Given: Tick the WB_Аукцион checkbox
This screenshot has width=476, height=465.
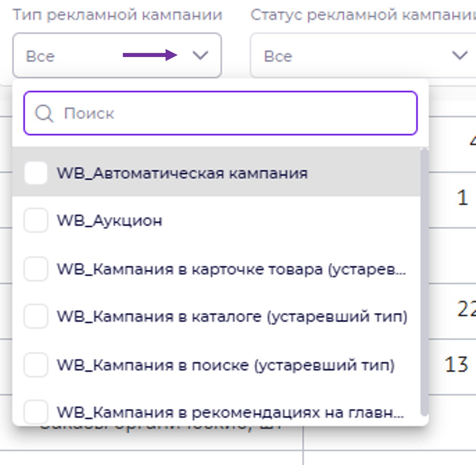Looking at the screenshot, I should point(36,221).
